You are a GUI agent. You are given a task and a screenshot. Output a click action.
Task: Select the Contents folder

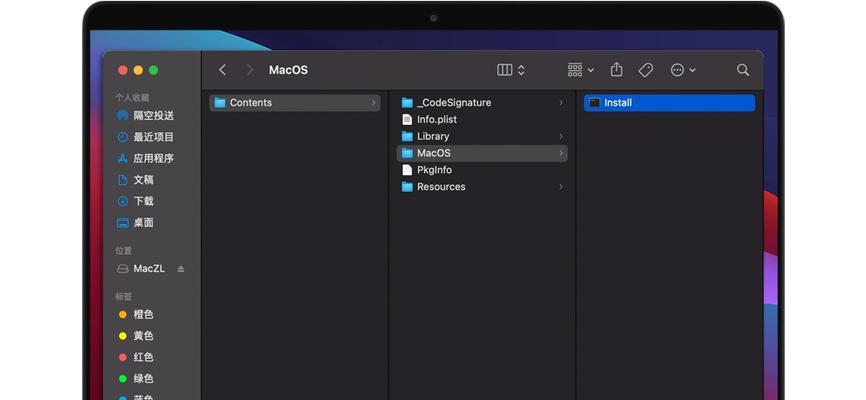point(294,103)
